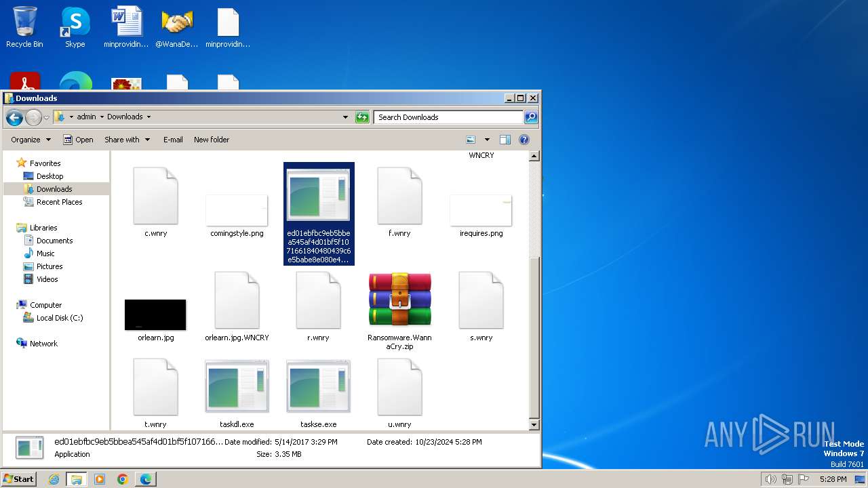Open Chrome from the taskbar
Image resolution: width=868 pixels, height=488 pixels.
point(123,479)
